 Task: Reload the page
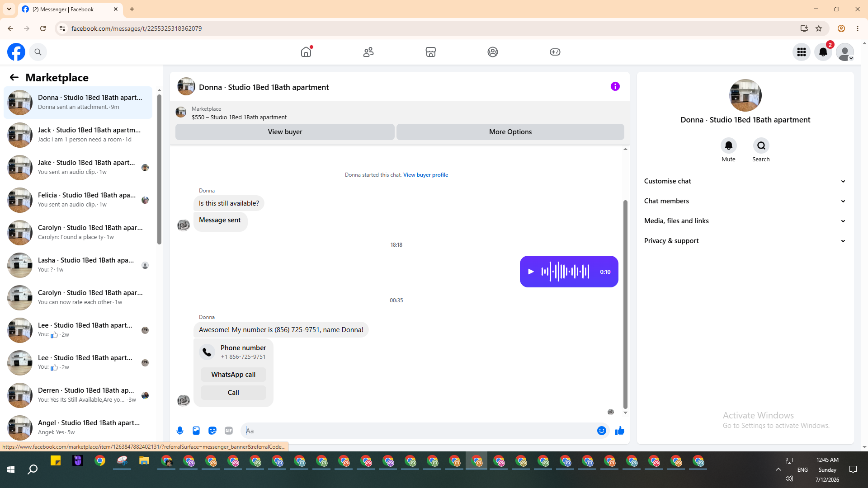(43, 28)
